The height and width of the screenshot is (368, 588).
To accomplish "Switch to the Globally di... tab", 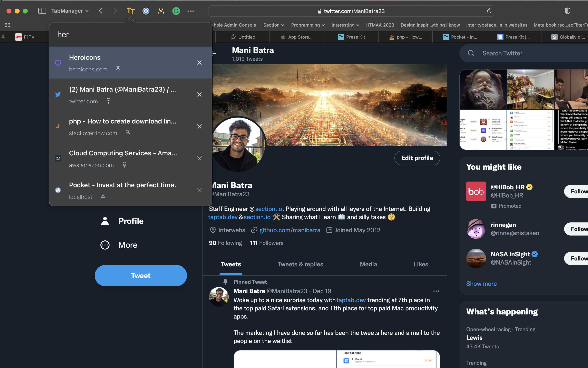I will pyautogui.click(x=567, y=37).
